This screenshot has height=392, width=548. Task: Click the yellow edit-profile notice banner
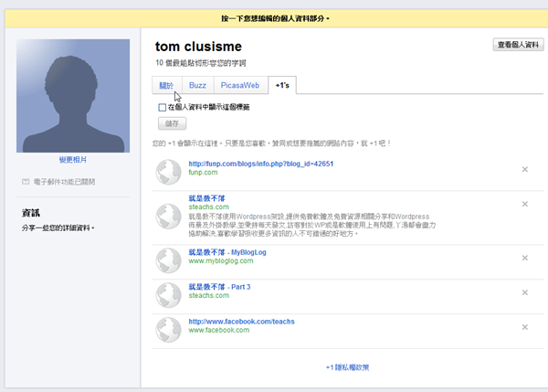277,18
